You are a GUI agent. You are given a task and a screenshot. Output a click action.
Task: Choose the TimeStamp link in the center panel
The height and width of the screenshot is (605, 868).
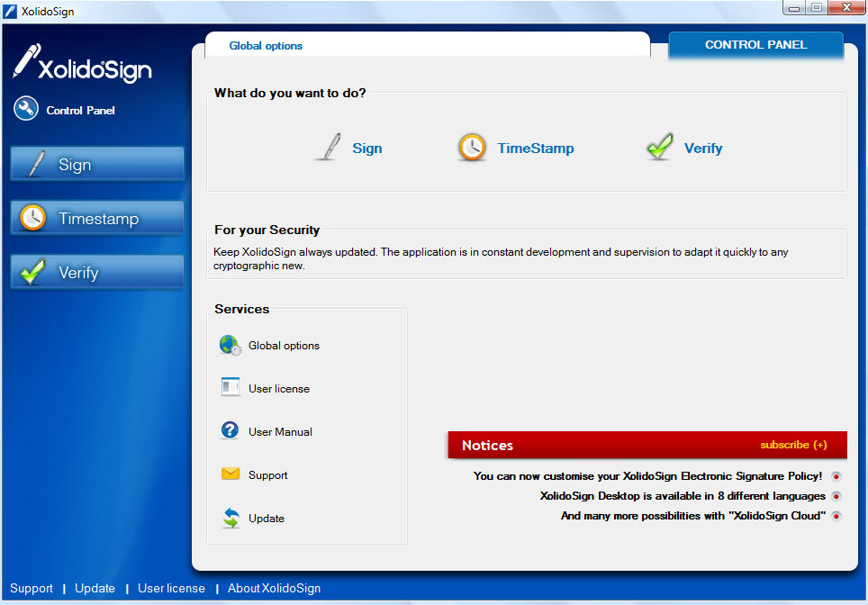[x=536, y=149]
